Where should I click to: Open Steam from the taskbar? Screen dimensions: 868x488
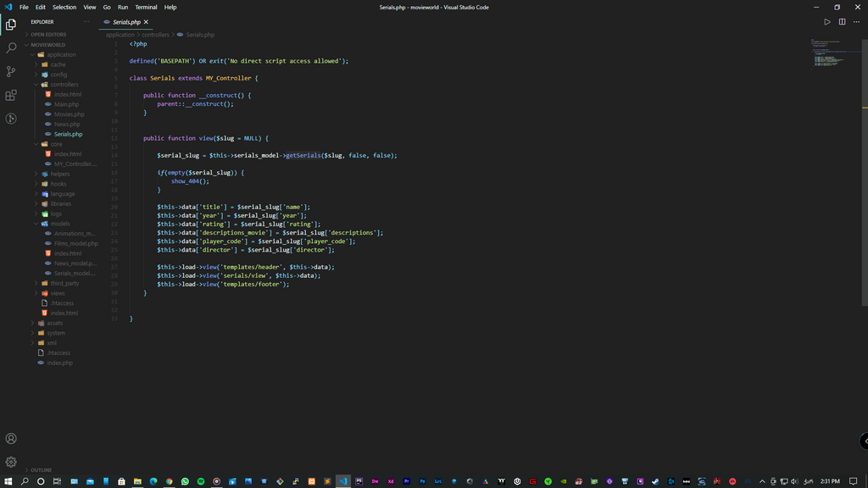(655, 481)
